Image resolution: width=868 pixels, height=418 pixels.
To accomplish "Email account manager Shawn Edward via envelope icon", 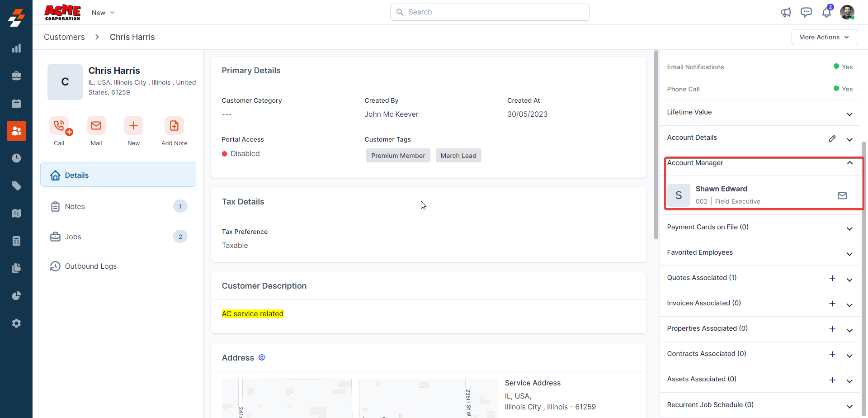I will coord(842,195).
